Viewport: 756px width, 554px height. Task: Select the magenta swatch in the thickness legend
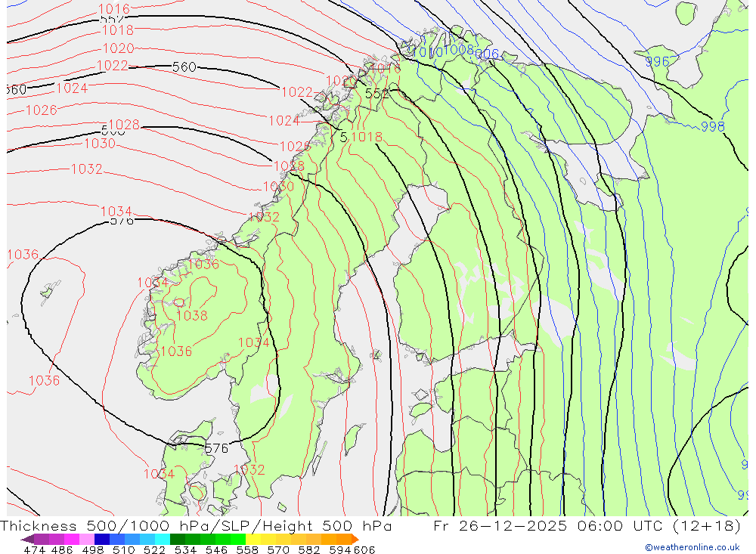71,539
